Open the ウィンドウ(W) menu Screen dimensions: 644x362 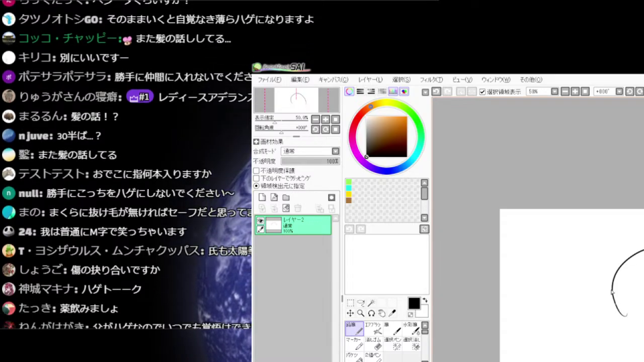click(x=496, y=80)
